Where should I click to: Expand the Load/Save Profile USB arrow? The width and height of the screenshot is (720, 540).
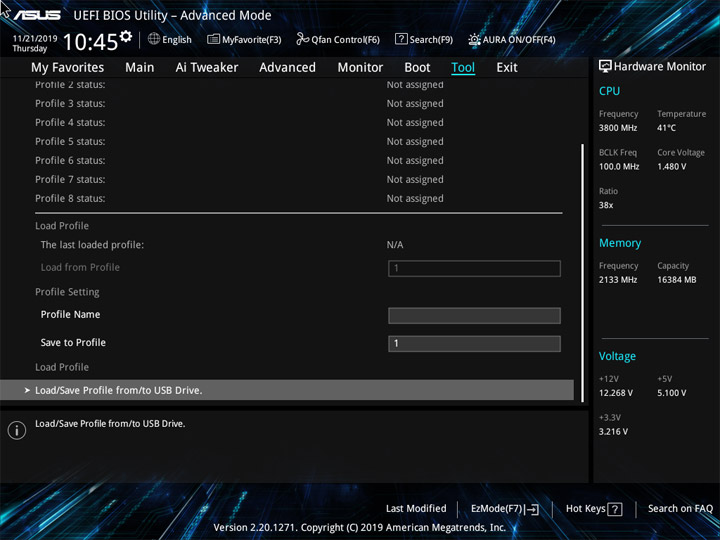27,390
